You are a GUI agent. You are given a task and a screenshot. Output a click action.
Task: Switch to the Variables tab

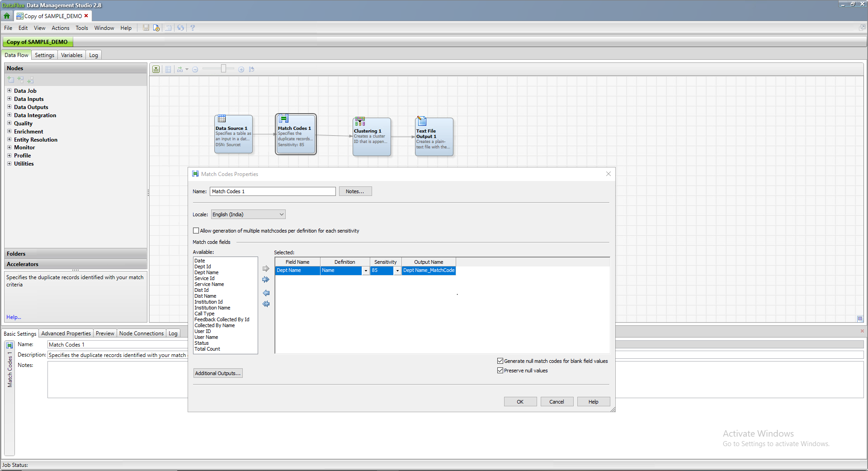[x=71, y=55]
